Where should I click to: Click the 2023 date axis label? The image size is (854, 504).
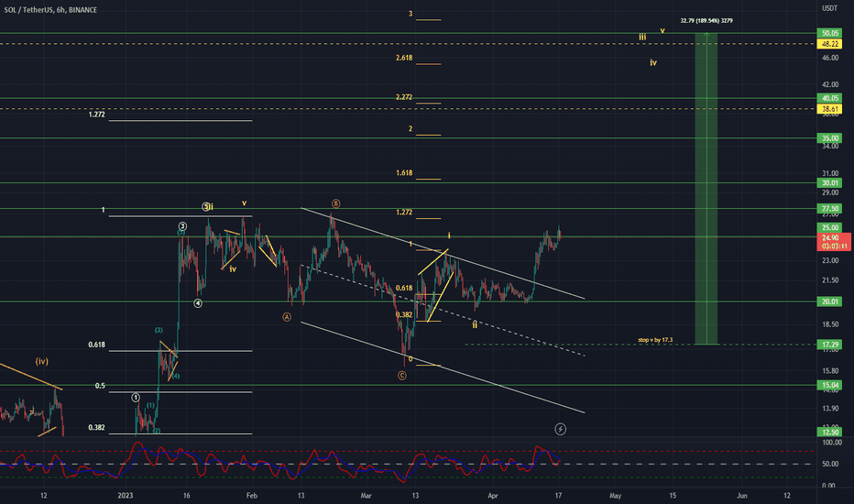(x=126, y=495)
